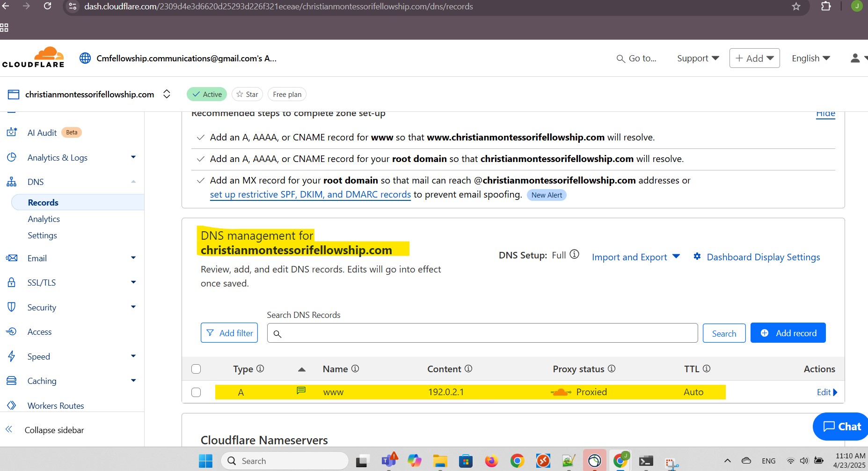Click the Type column info icon

coord(260,368)
